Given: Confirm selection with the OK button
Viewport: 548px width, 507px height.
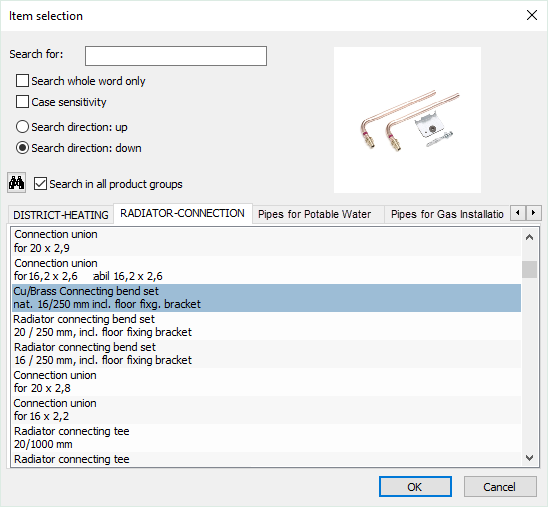Looking at the screenshot, I should coord(415,486).
